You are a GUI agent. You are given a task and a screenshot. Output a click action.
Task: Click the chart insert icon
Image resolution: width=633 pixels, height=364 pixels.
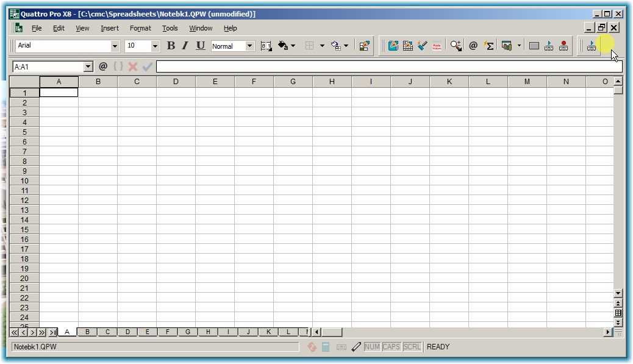[506, 46]
